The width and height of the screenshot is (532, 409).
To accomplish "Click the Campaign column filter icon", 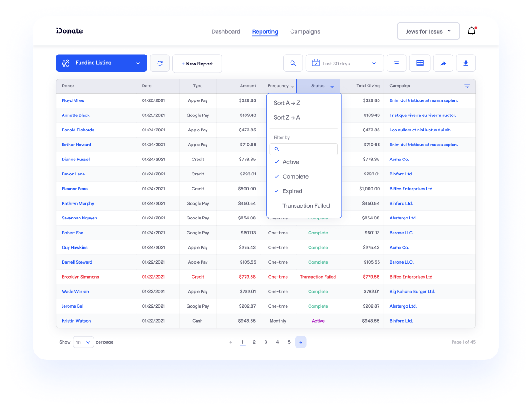I will pyautogui.click(x=467, y=86).
